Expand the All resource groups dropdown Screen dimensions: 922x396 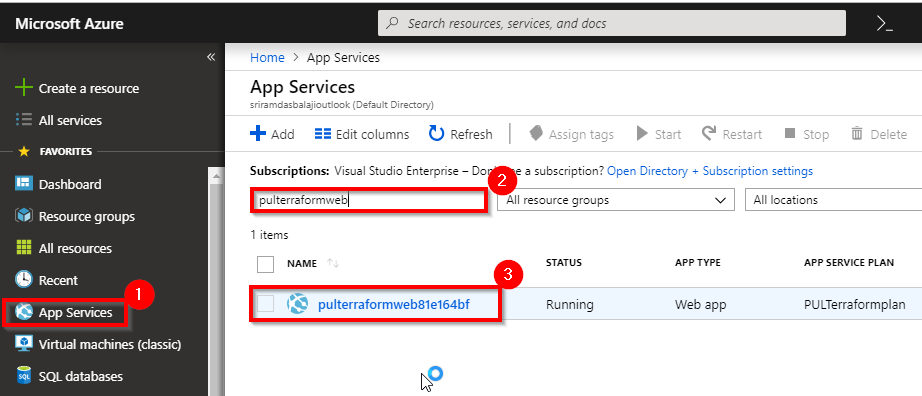[616, 200]
